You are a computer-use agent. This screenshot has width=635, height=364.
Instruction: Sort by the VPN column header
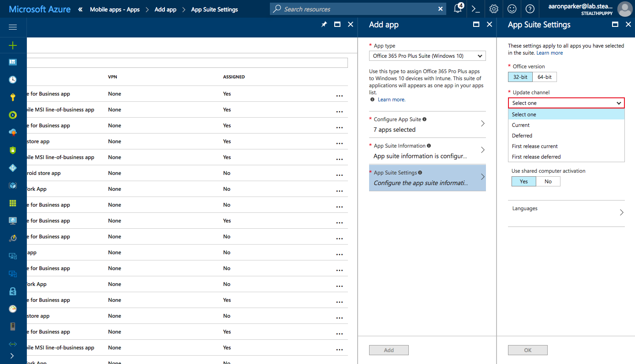pos(112,77)
